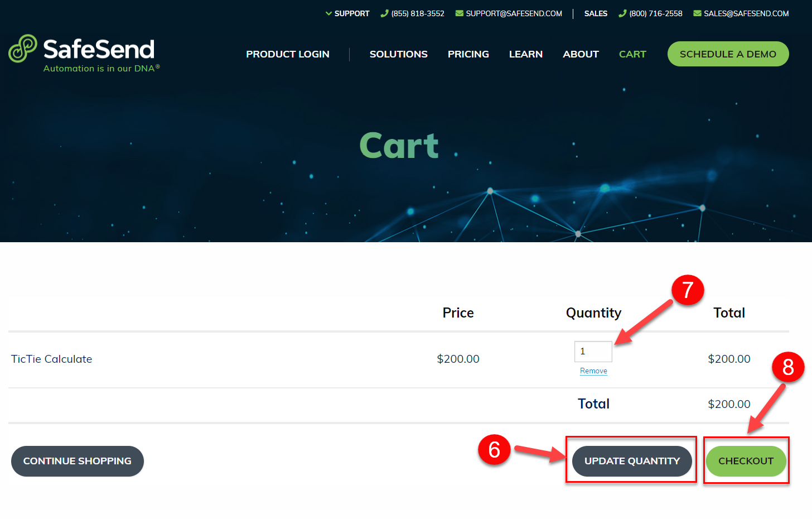Screen dimensions: 812x519
Task: Go to the CART page
Action: click(632, 54)
